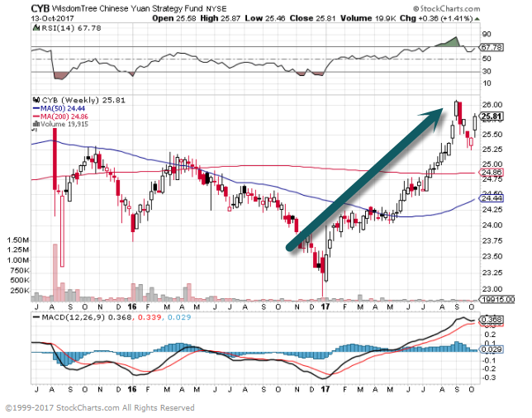
Task: Click the 1.25M volume scale label
Action: point(18,250)
